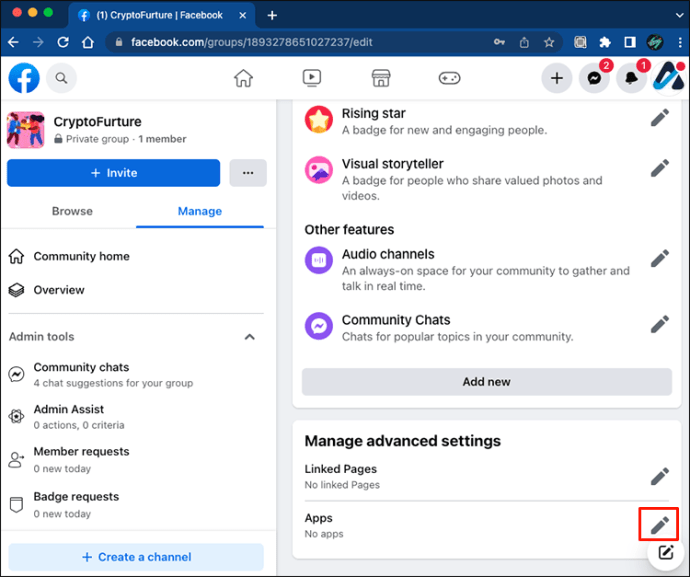Open the Marketplace storefront icon

pos(380,78)
